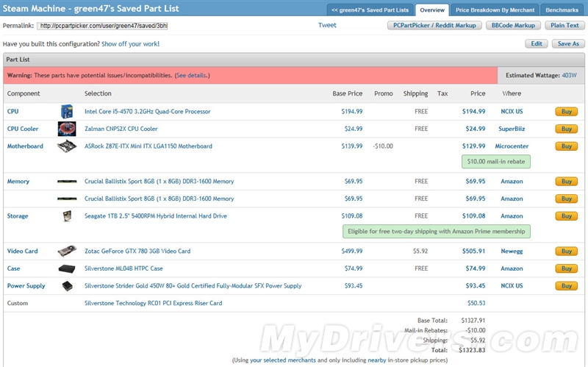Click the $1323.83 total value

tap(472, 350)
